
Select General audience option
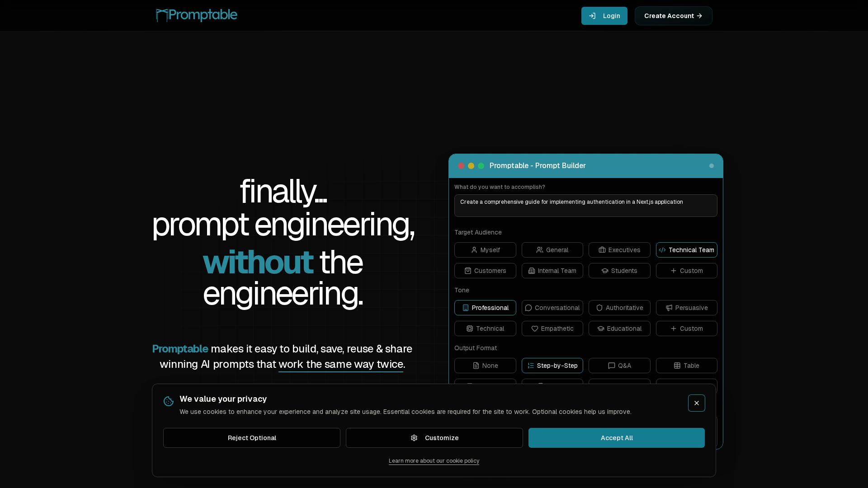tap(552, 250)
